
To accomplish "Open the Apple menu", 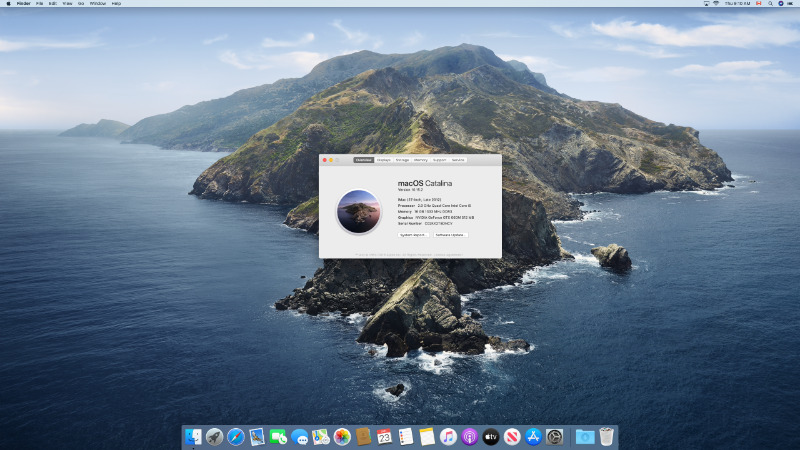I will point(8,3).
